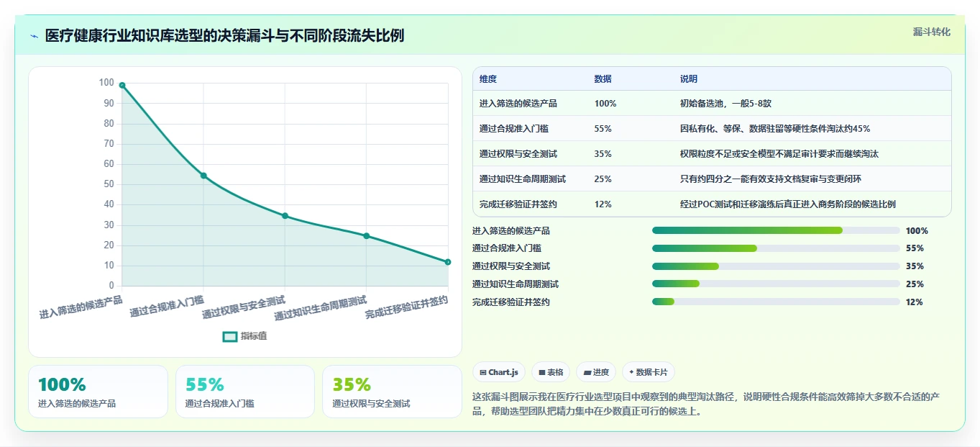Click table cell 通过合规准入门槛
Image resolution: width=980 pixels, height=447 pixels.
click(513, 129)
